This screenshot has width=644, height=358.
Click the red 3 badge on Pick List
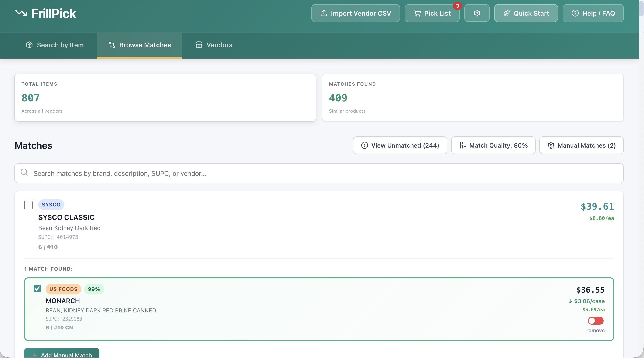point(457,6)
